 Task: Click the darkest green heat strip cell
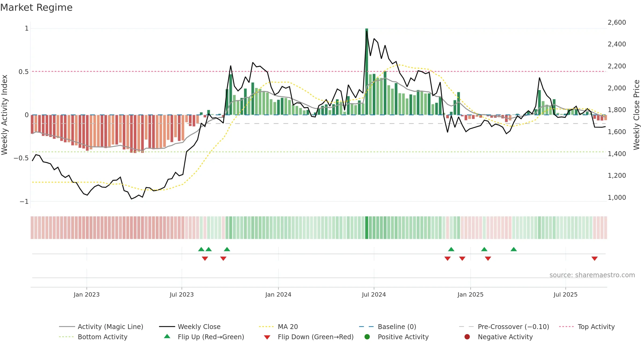click(367, 227)
